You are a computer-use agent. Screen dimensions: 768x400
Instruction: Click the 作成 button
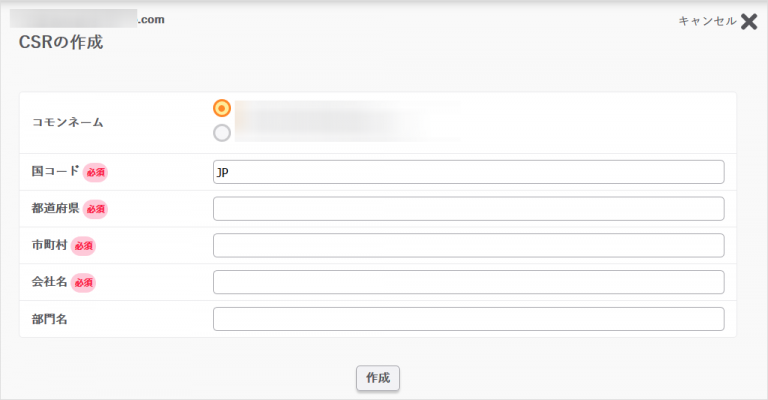(x=378, y=378)
